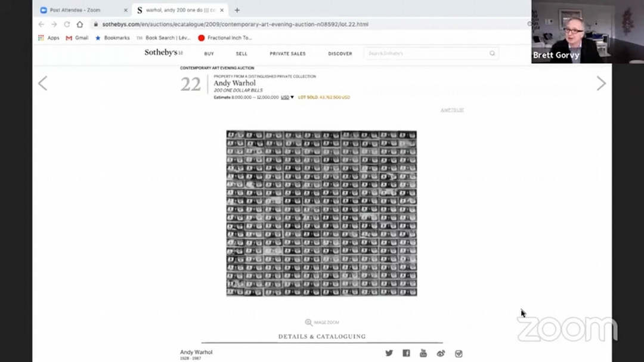Go to next lot arrow
This screenshot has width=644, height=362.
click(601, 83)
